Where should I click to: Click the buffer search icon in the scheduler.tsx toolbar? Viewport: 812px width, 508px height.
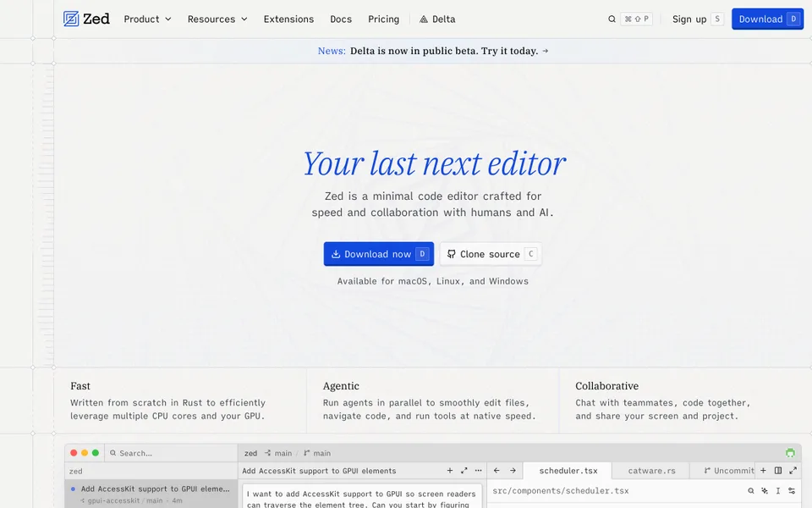pos(751,491)
